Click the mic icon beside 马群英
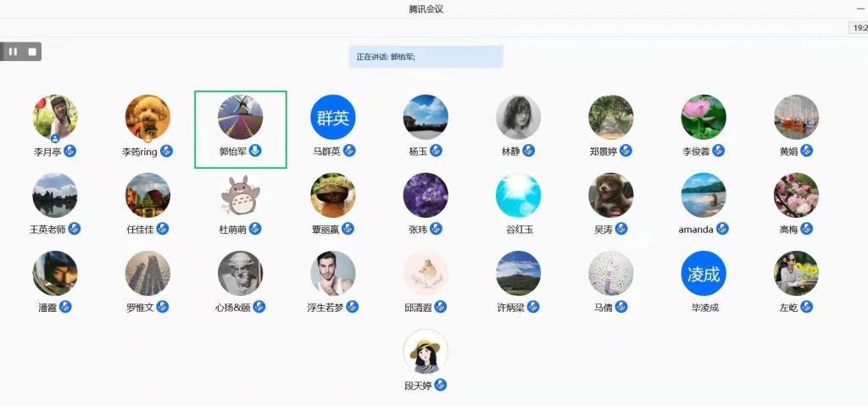868x406 pixels. pos(348,151)
